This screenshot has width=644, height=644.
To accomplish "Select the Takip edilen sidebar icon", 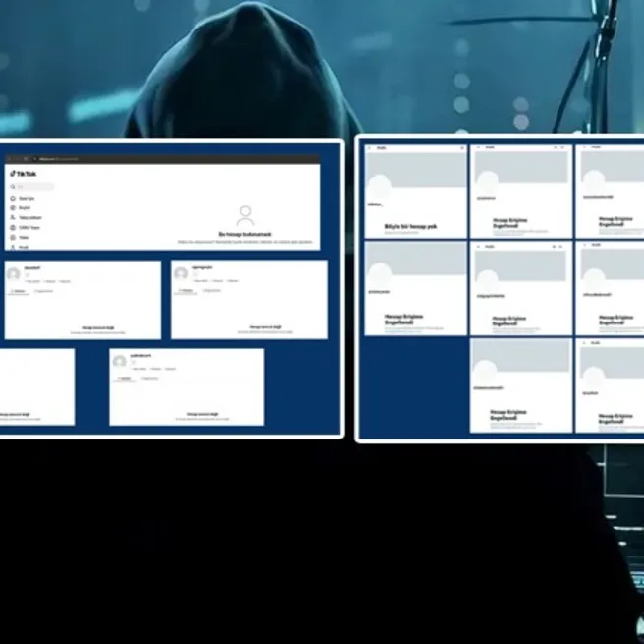I will point(13,217).
